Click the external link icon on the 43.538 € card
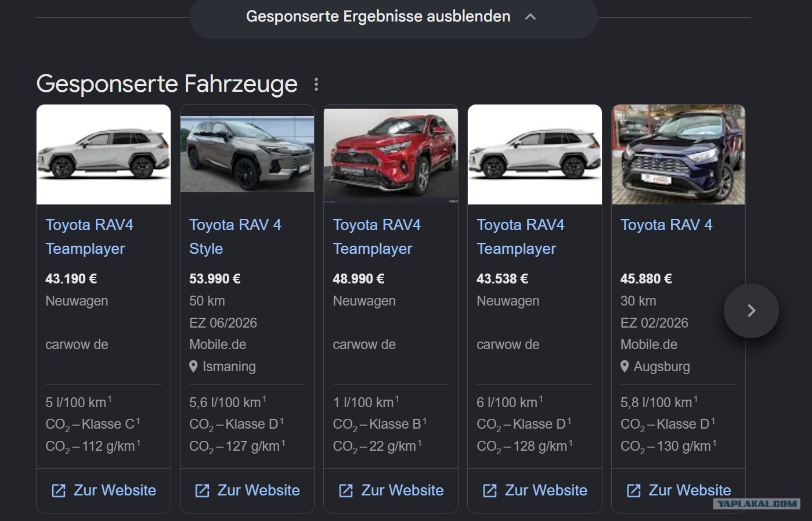Viewport: 812px width, 521px height. pos(490,491)
